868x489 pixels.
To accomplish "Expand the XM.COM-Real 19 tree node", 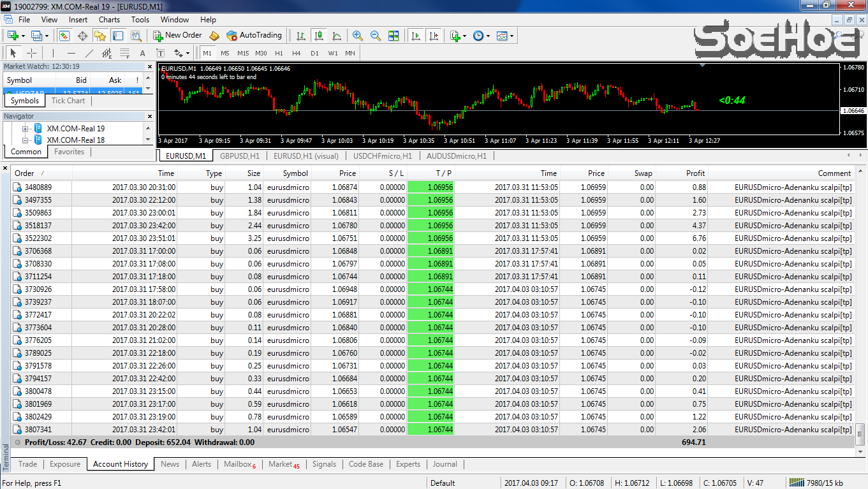I will (26, 129).
